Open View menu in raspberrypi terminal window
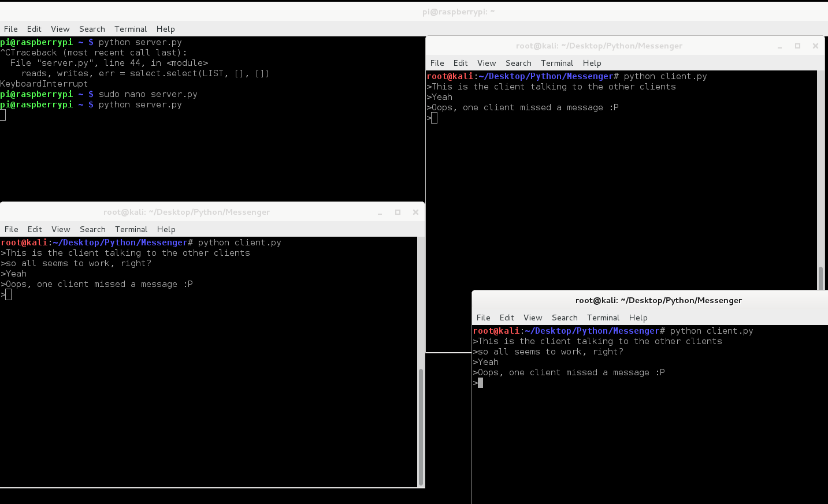The height and width of the screenshot is (504, 828). coord(60,29)
